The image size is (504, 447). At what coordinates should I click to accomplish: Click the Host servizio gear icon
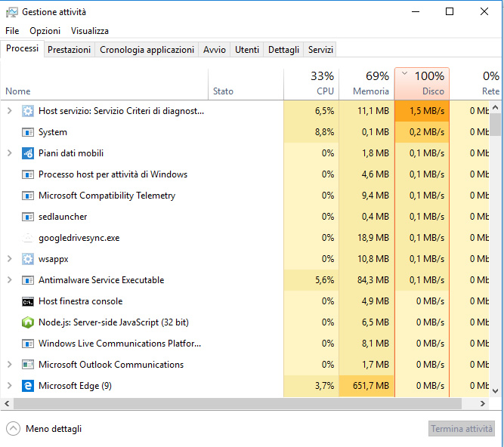28,111
